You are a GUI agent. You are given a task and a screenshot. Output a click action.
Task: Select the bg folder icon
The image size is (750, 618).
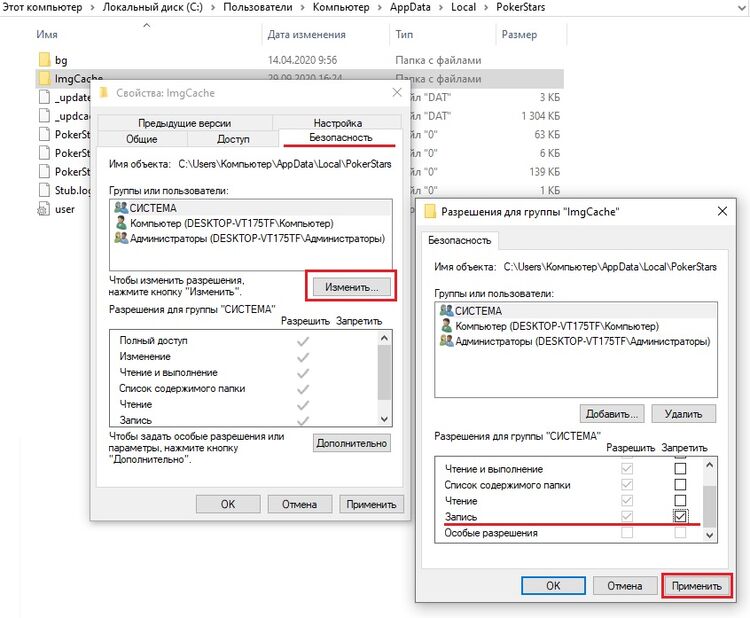pyautogui.click(x=43, y=60)
